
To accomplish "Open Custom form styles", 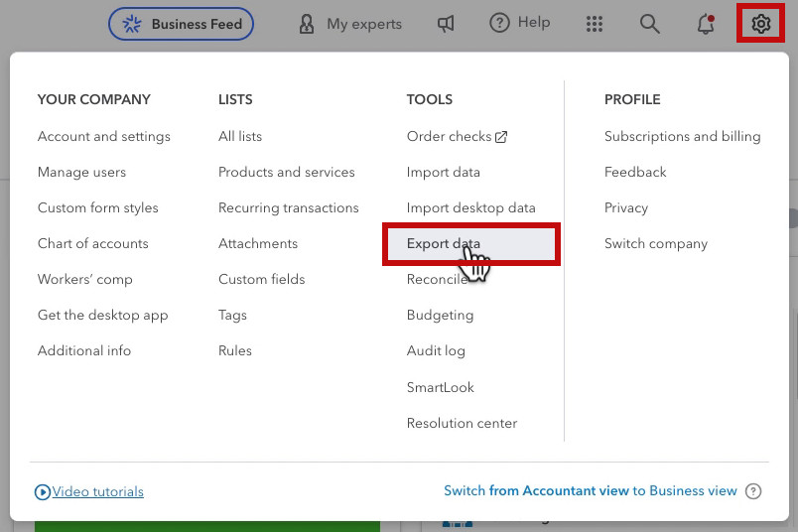I will [x=97, y=207].
